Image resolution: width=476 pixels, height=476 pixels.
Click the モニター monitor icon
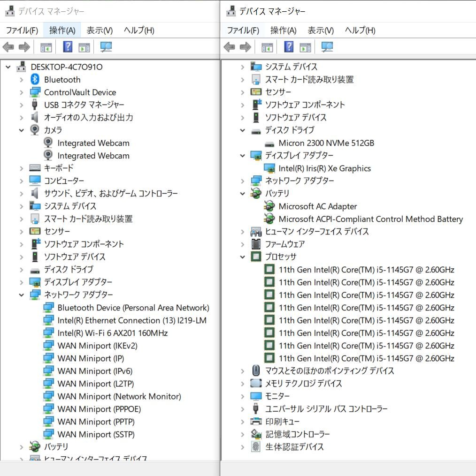[256, 396]
